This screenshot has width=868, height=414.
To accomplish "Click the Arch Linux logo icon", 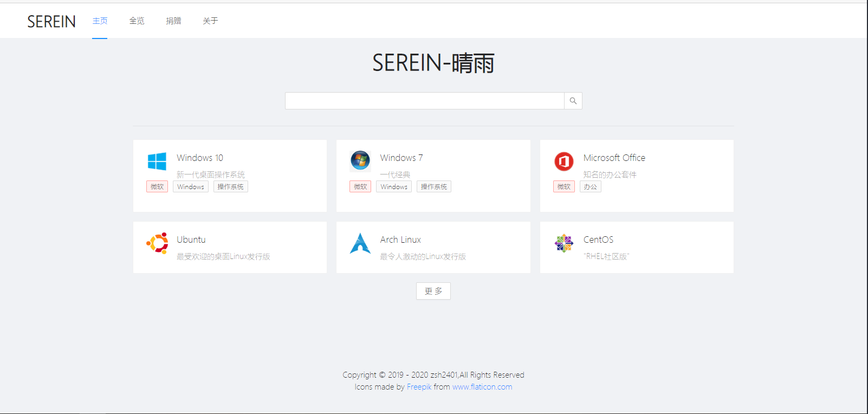I will [x=360, y=243].
